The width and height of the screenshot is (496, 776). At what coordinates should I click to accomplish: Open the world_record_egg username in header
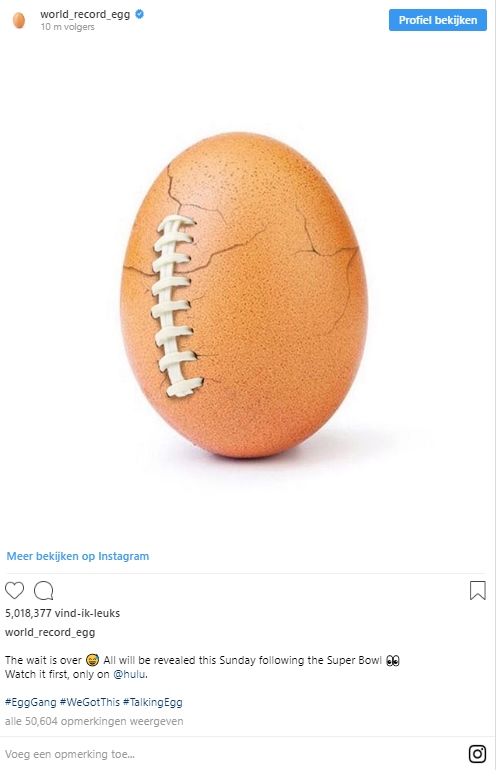(x=85, y=14)
